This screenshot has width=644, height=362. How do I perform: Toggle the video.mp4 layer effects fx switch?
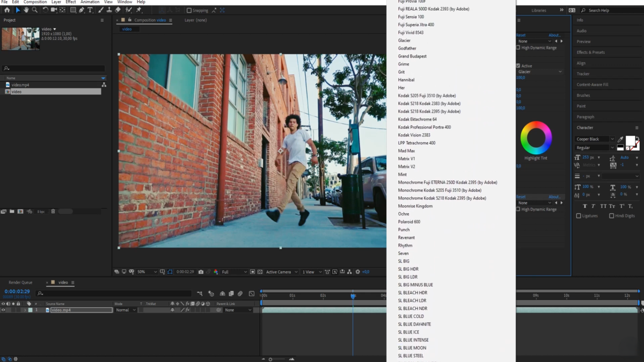click(x=187, y=310)
